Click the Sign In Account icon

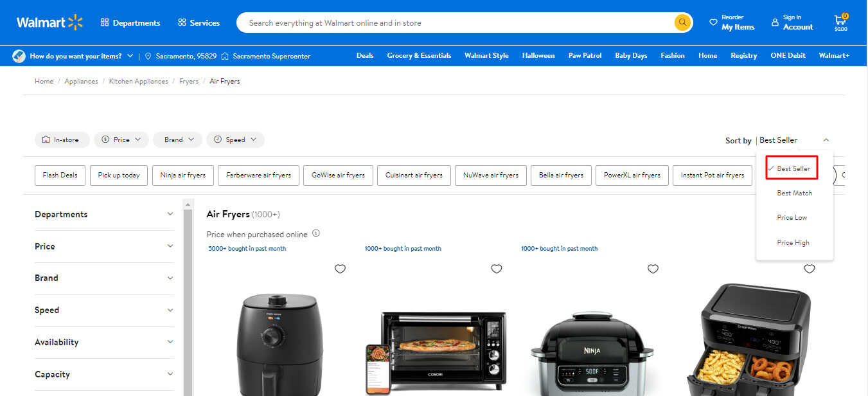click(x=776, y=22)
